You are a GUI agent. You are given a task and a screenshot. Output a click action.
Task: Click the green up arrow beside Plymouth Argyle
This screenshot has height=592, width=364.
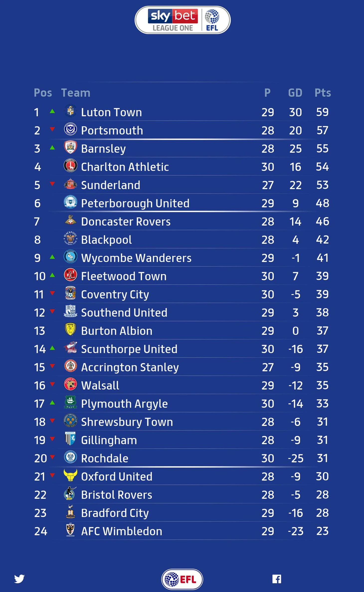[x=52, y=402]
